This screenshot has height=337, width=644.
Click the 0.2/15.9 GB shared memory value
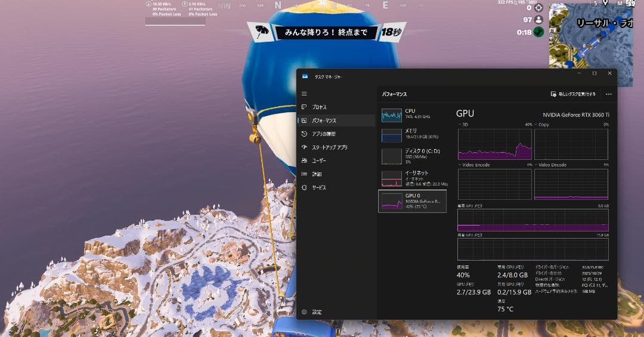514,292
